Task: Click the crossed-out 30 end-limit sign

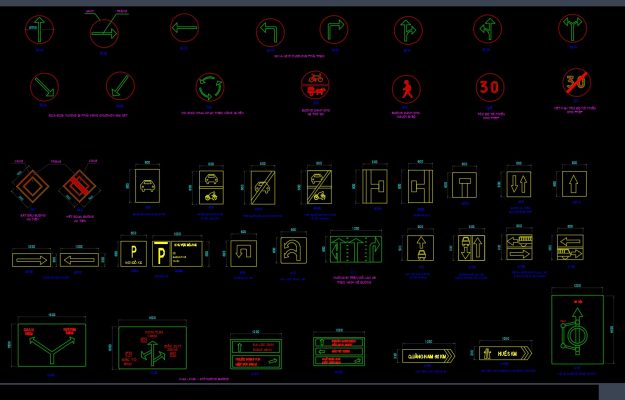Action: tap(574, 84)
